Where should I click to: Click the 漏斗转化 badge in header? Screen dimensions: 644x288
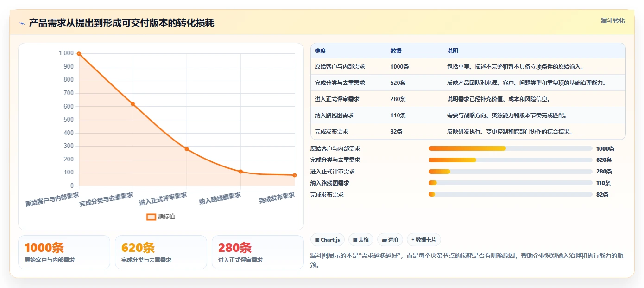tap(613, 21)
